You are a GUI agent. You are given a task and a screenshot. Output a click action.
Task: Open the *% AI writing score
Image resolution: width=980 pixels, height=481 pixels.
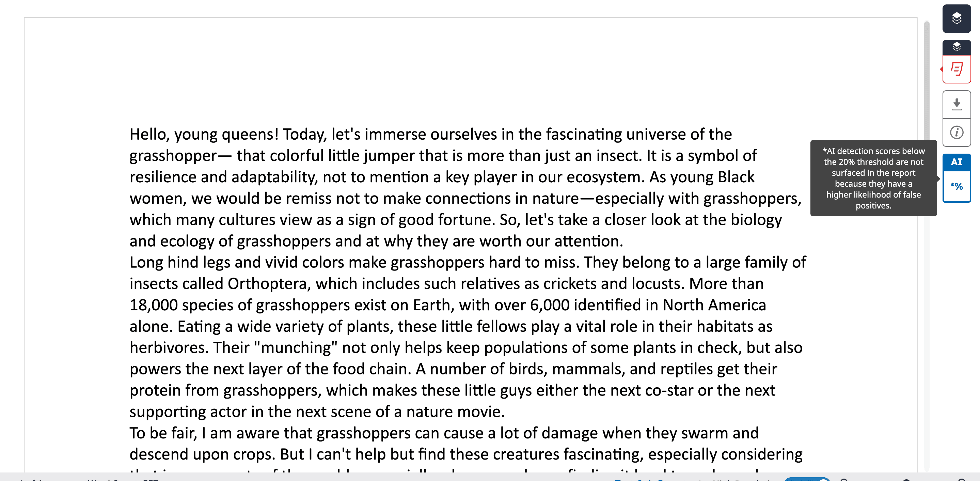point(956,186)
